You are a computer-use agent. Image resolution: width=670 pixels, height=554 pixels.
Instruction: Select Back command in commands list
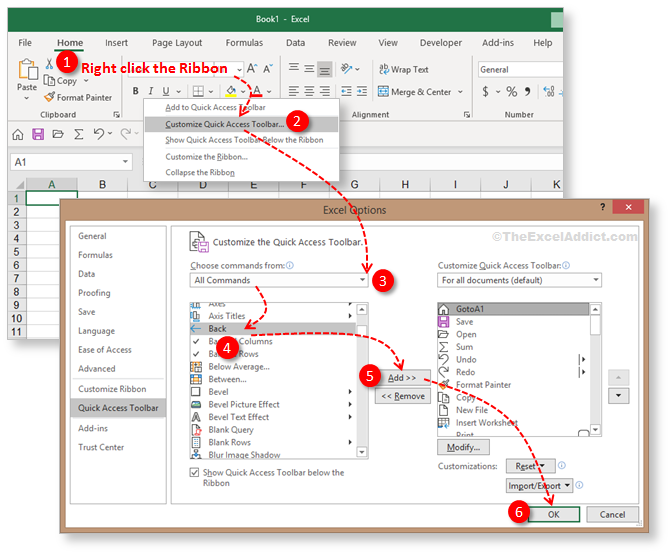pyautogui.click(x=273, y=328)
